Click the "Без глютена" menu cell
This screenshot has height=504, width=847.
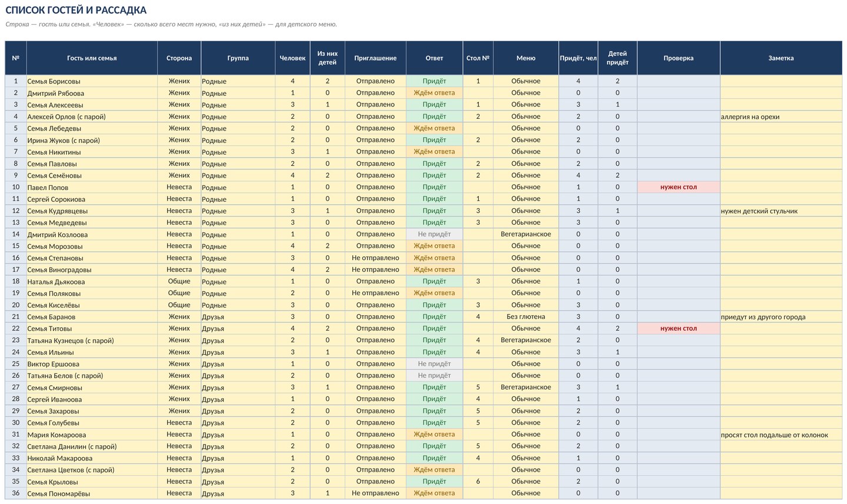point(526,316)
